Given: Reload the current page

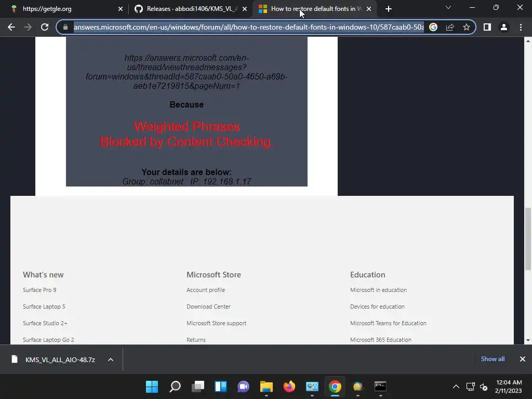Looking at the screenshot, I should [x=45, y=27].
